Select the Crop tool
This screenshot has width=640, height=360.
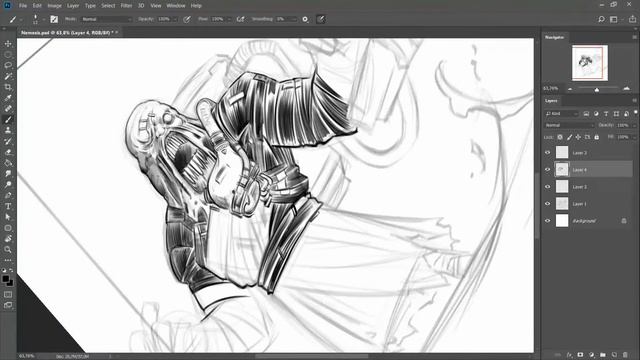[8, 87]
